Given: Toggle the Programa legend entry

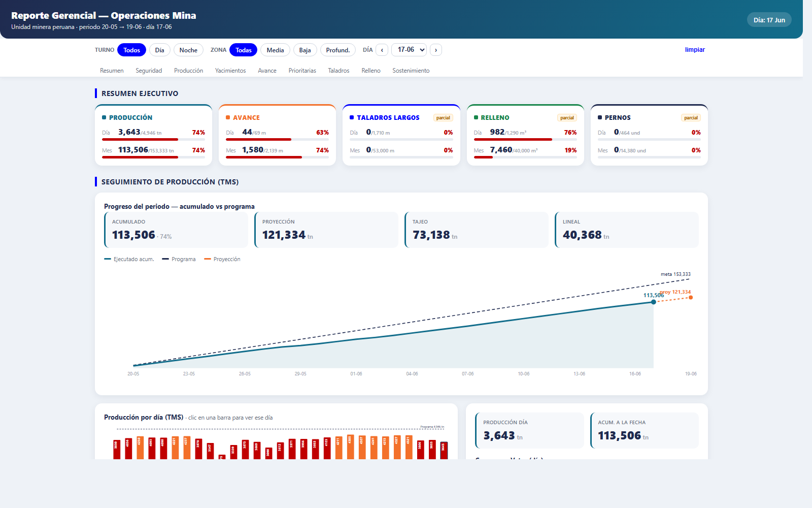Looking at the screenshot, I should [179, 259].
